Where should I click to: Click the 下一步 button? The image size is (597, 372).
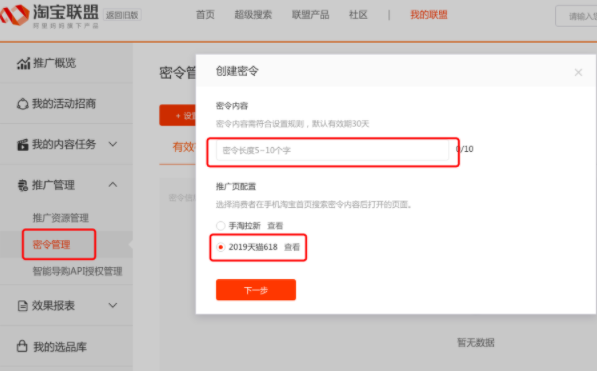256,290
